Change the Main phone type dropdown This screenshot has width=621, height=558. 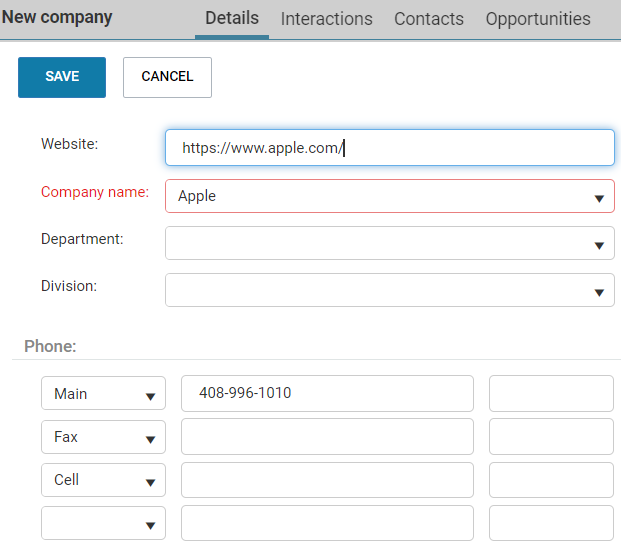[x=103, y=393]
